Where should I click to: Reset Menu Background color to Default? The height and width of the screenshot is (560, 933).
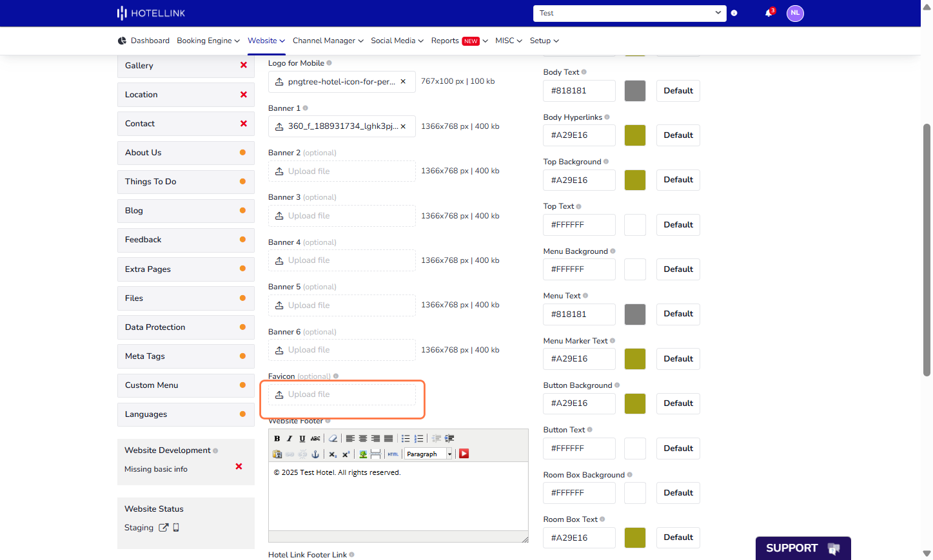click(x=678, y=269)
